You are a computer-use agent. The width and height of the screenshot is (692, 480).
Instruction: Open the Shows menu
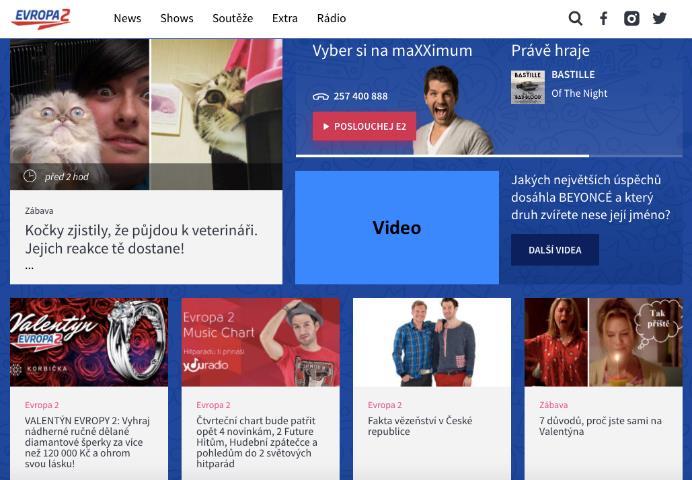(x=177, y=18)
